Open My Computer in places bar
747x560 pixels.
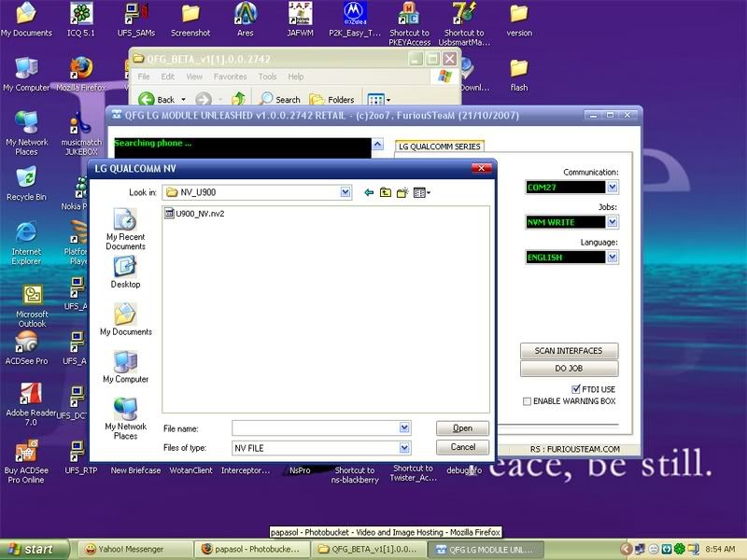[125, 367]
